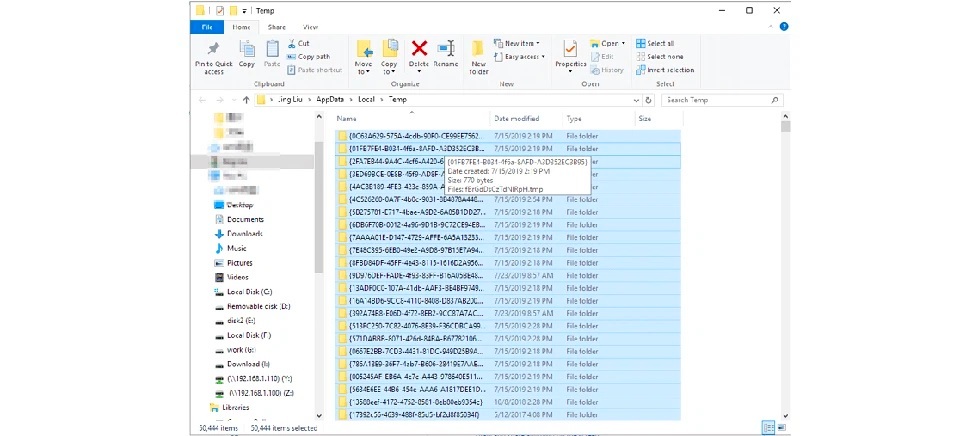Collapse the ribbon with chevron
The height and width of the screenshot is (436, 960).
coord(771,27)
